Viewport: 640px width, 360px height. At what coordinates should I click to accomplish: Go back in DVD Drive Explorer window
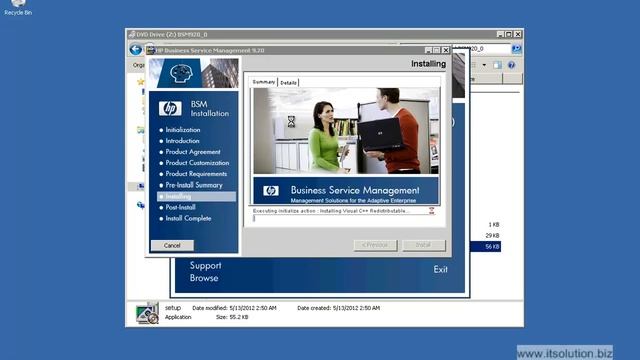click(136, 49)
